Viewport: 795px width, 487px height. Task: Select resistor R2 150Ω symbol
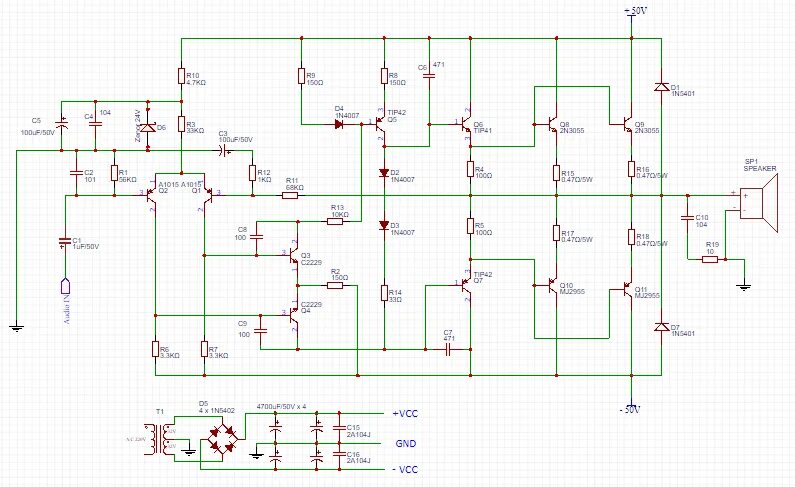pos(335,285)
